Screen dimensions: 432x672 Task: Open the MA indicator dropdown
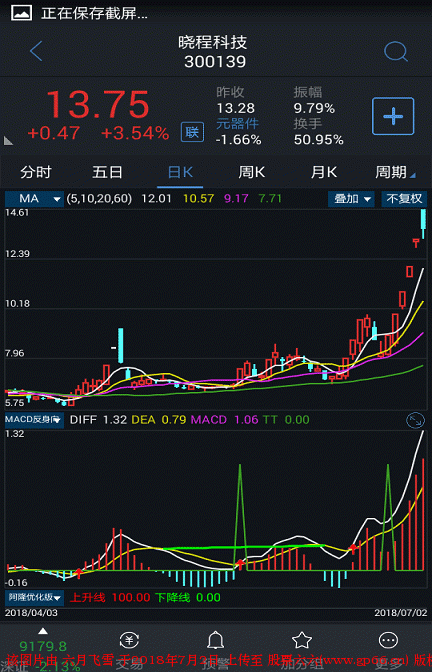[x=34, y=199]
